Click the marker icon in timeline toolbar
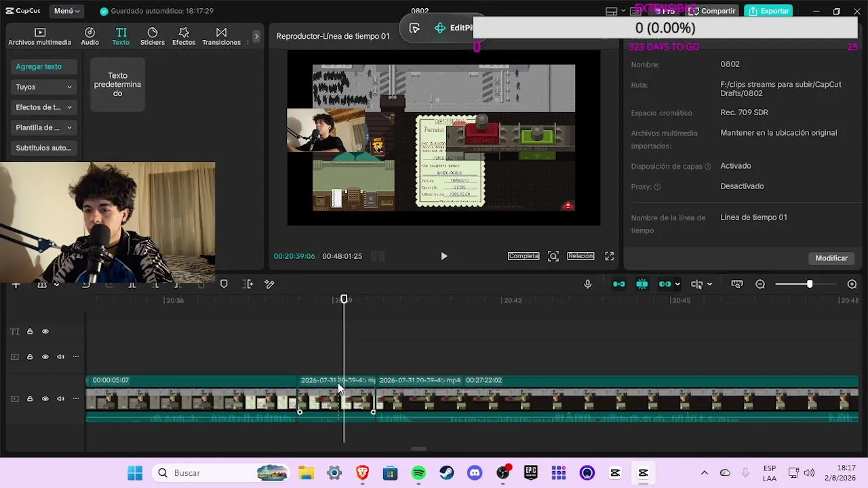Screen dimensions: 868x488 [x=224, y=284]
